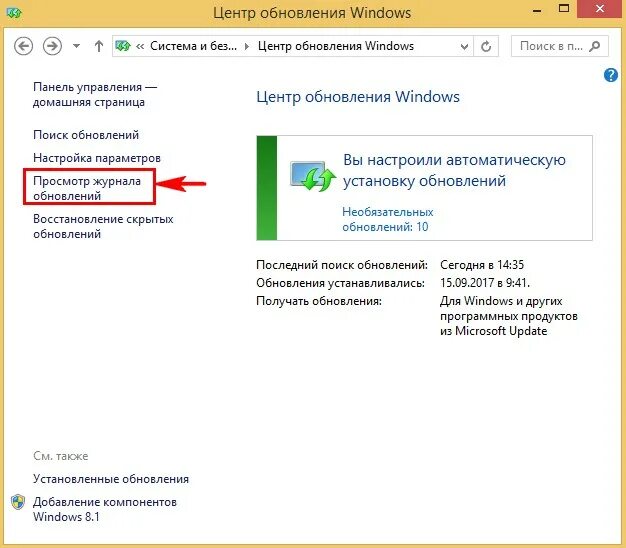This screenshot has height=548, width=626.
Task: Open 'Установленные обновления' link
Action: [x=111, y=479]
